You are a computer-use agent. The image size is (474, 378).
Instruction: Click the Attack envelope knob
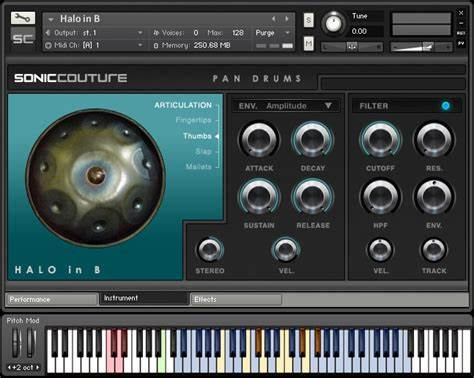(259, 139)
